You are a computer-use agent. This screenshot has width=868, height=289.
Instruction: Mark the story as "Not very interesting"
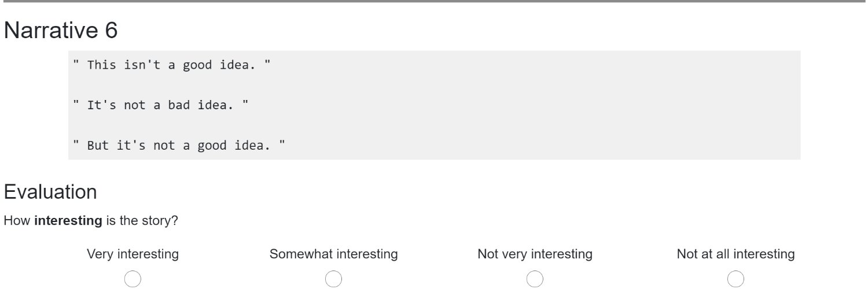(535, 279)
